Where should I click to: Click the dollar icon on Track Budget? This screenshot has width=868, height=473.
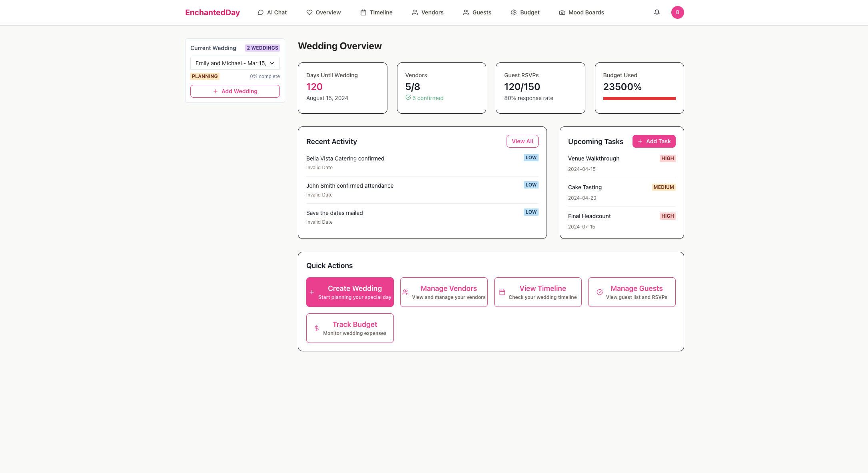(316, 328)
